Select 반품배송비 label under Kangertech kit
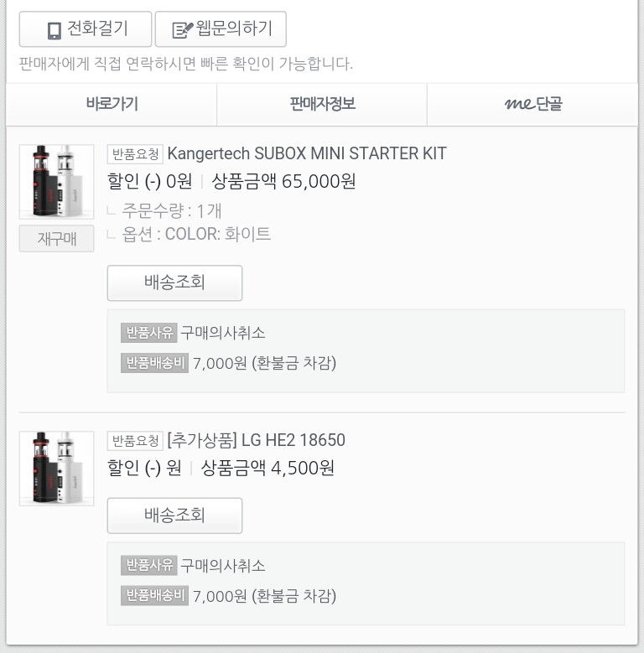644x653 pixels. click(154, 363)
